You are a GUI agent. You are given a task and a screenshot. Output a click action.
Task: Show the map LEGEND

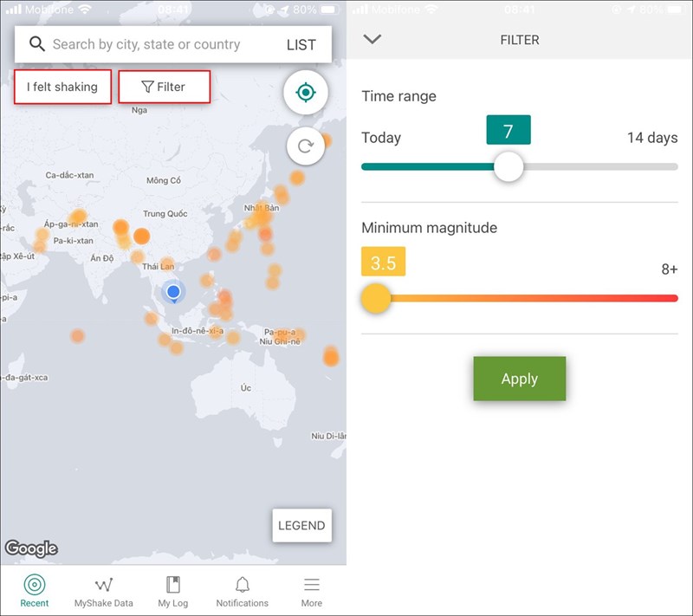pyautogui.click(x=301, y=525)
